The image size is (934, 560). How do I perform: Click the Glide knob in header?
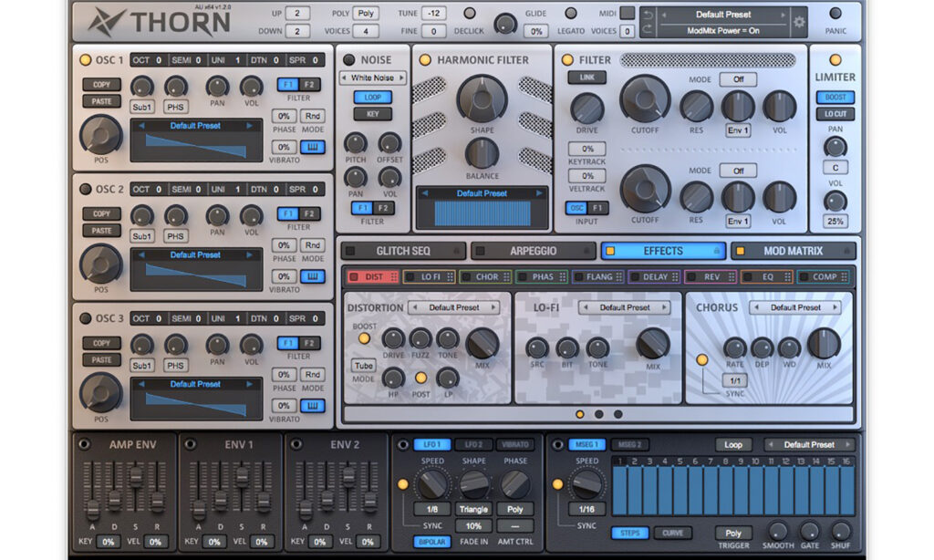(505, 24)
